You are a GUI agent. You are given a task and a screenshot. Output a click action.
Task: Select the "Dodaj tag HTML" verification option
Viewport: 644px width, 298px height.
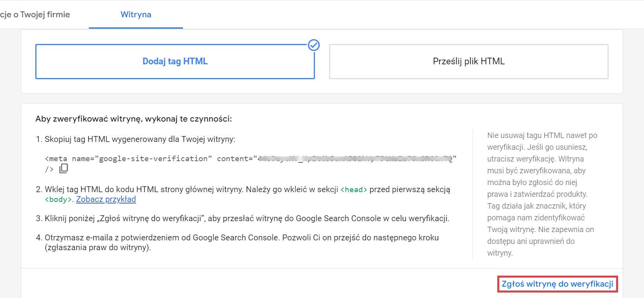(x=175, y=62)
